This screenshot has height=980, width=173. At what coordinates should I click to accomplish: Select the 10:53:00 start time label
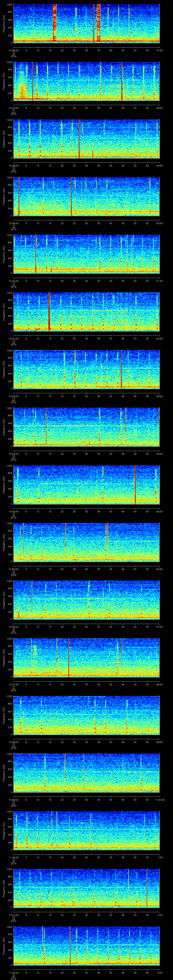point(13,454)
